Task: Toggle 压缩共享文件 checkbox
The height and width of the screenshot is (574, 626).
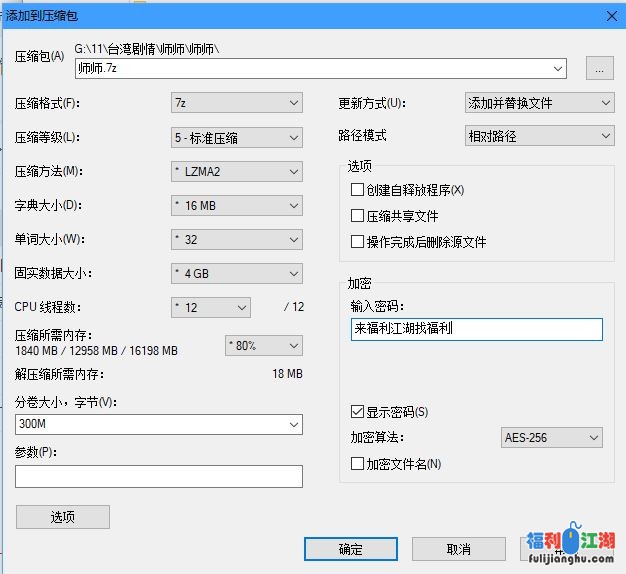Action: click(x=357, y=216)
